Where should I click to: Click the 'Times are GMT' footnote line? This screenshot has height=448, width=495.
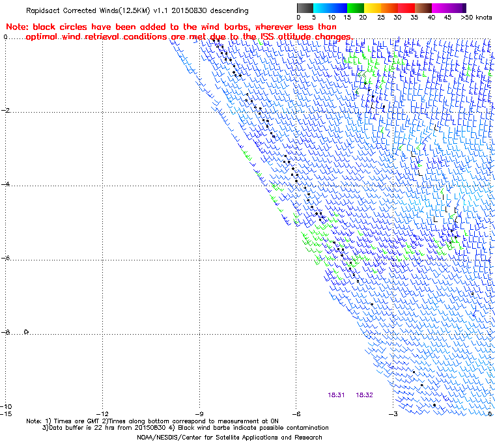[x=152, y=421]
